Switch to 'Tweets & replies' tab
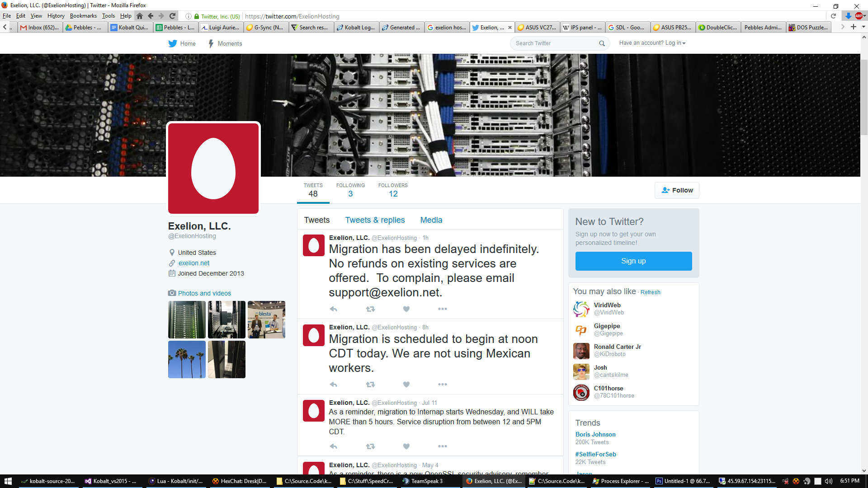Screen dimensions: 868x488 tap(375, 220)
